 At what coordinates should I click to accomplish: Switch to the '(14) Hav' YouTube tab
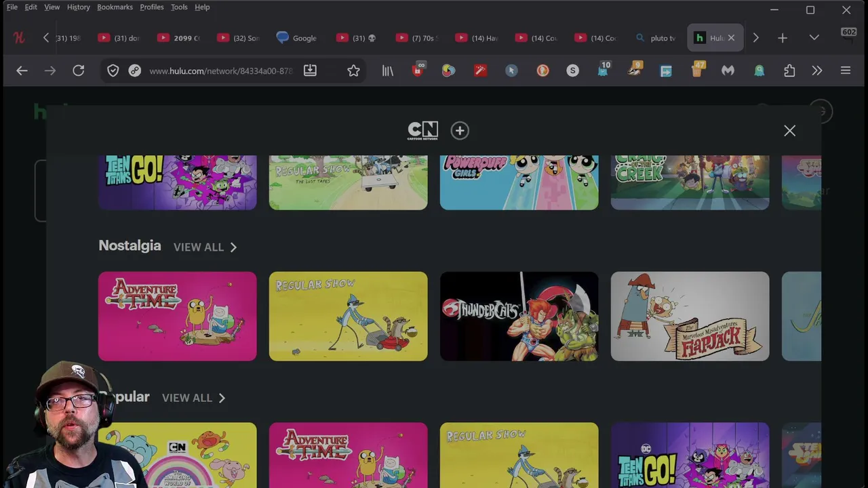tap(477, 38)
